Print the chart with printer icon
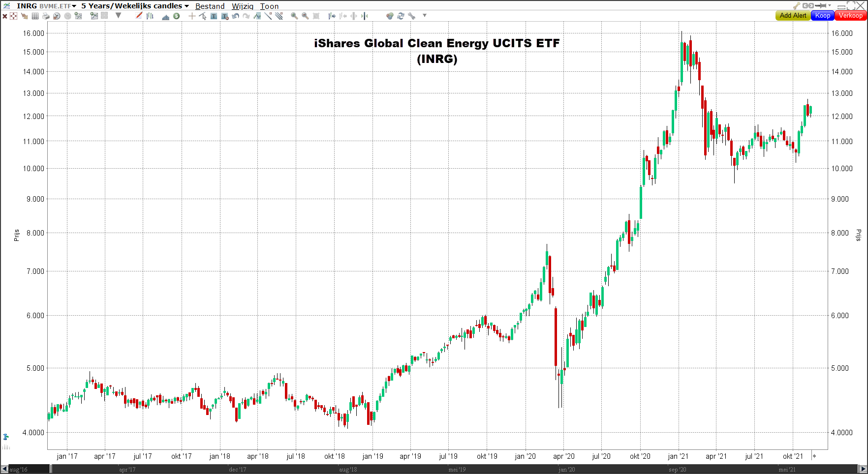 (x=46, y=16)
